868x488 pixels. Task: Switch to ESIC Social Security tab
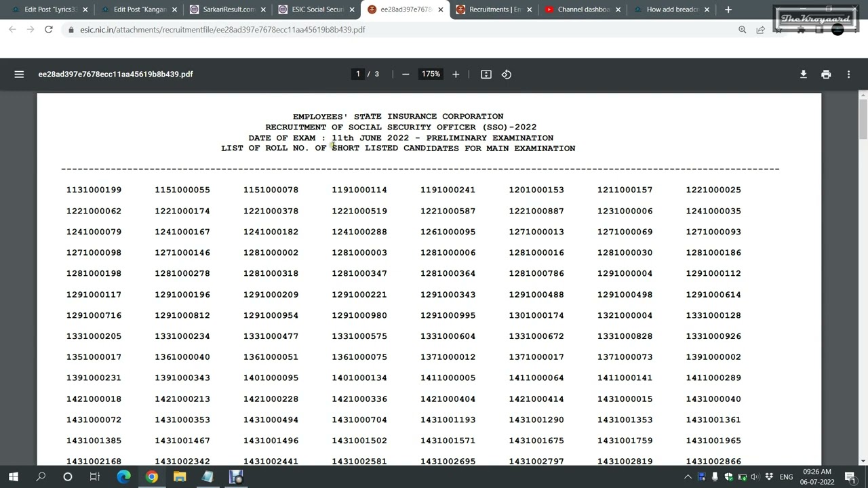315,9
